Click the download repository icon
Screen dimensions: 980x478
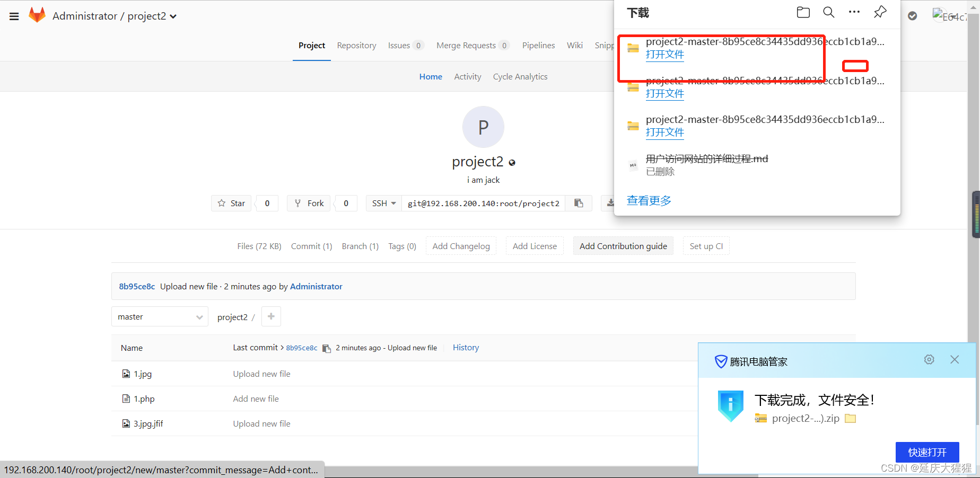click(610, 203)
